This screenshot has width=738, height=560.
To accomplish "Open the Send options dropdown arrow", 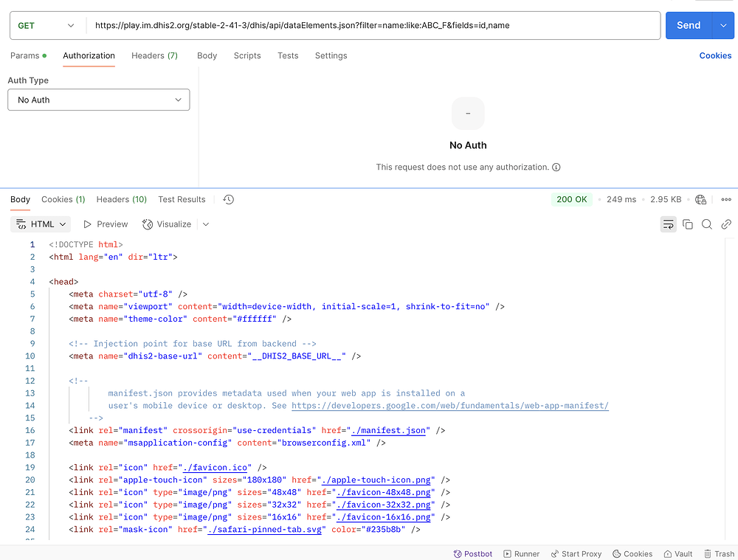I will tap(723, 25).
